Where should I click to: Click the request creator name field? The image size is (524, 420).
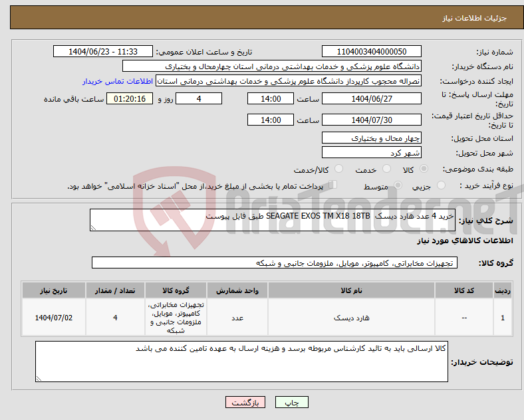(289, 81)
